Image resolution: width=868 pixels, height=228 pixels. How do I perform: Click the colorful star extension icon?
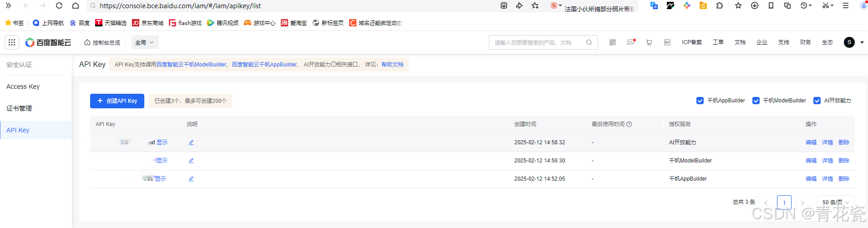tap(687, 5)
